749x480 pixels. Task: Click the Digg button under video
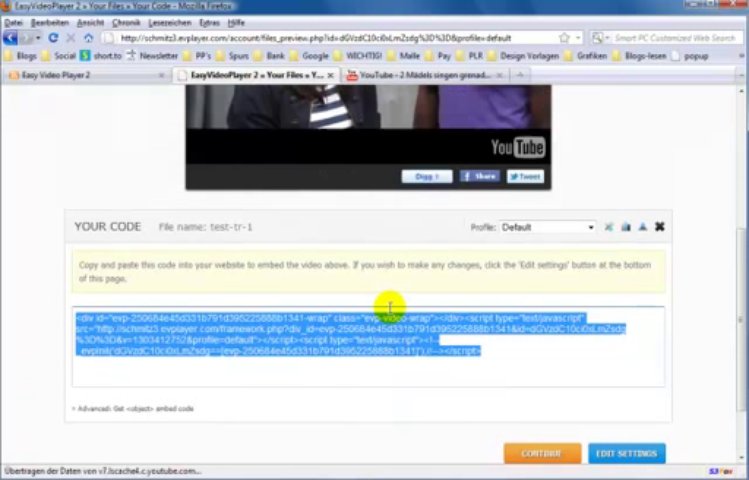click(427, 176)
